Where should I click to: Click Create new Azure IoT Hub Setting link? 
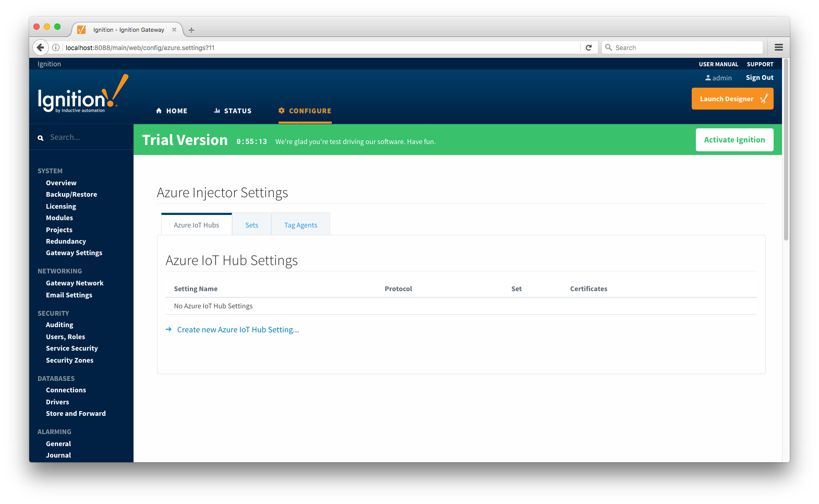[x=238, y=330]
